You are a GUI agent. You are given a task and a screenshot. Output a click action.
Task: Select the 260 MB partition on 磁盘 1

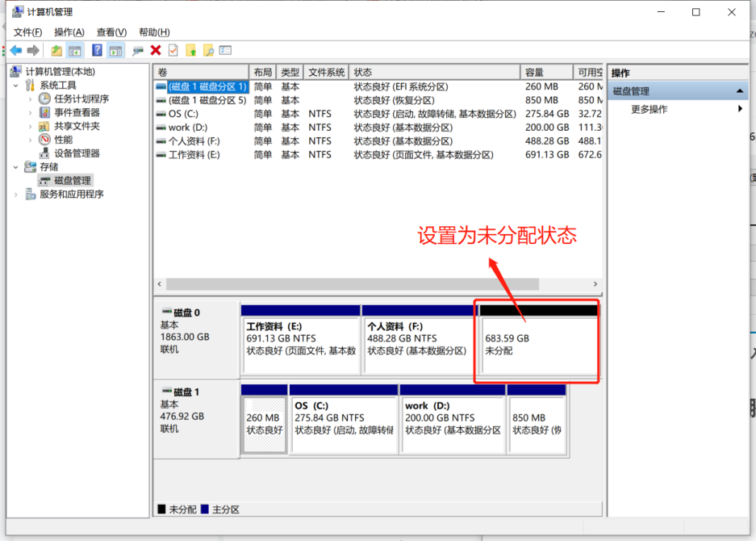pos(264,419)
